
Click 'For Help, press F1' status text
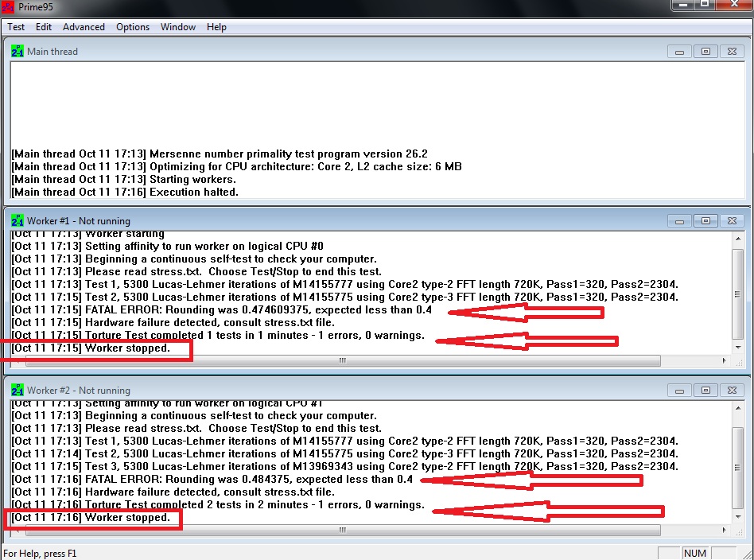[40, 554]
